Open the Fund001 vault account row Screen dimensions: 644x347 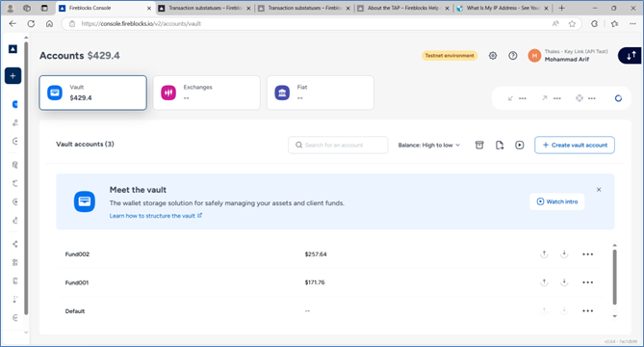coord(331,282)
